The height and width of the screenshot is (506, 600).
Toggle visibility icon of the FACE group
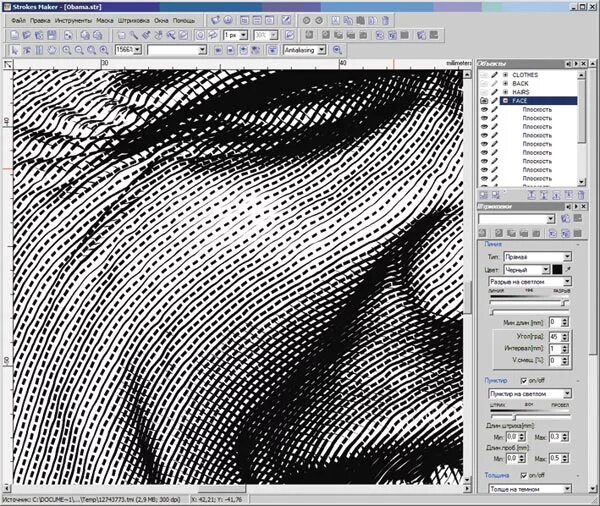coord(484,101)
